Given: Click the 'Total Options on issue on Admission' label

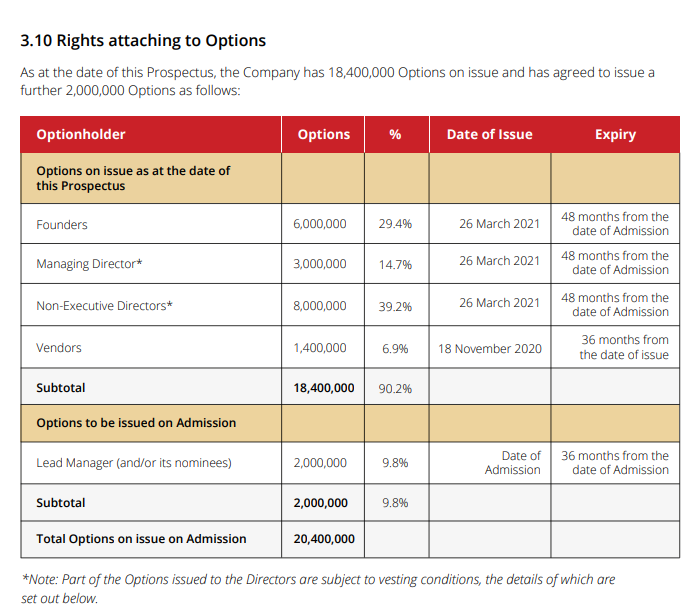Looking at the screenshot, I should tap(141, 539).
